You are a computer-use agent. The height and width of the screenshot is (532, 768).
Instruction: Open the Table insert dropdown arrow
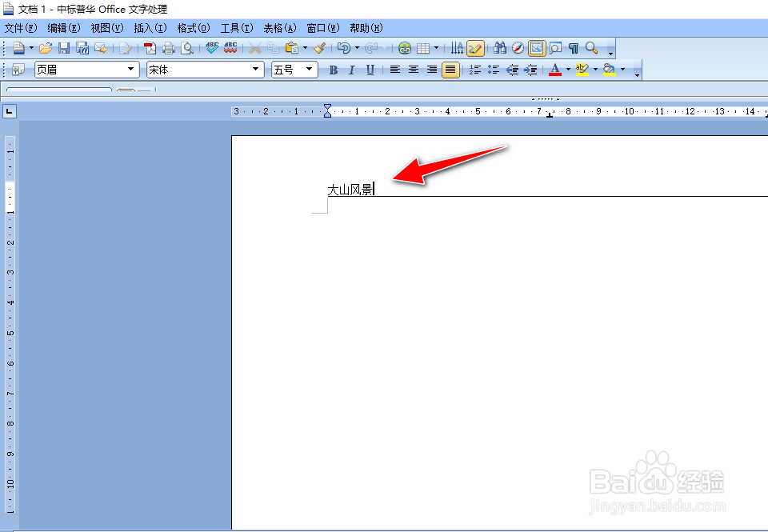tap(437, 48)
